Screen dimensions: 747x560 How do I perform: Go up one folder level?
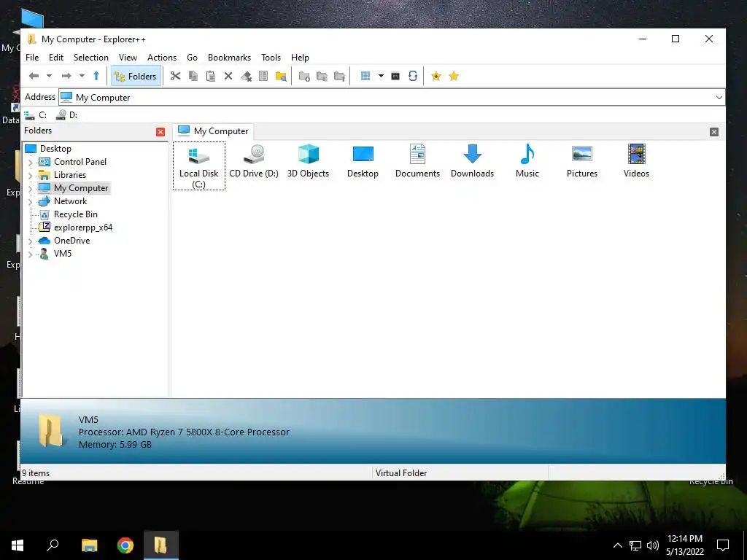96,76
